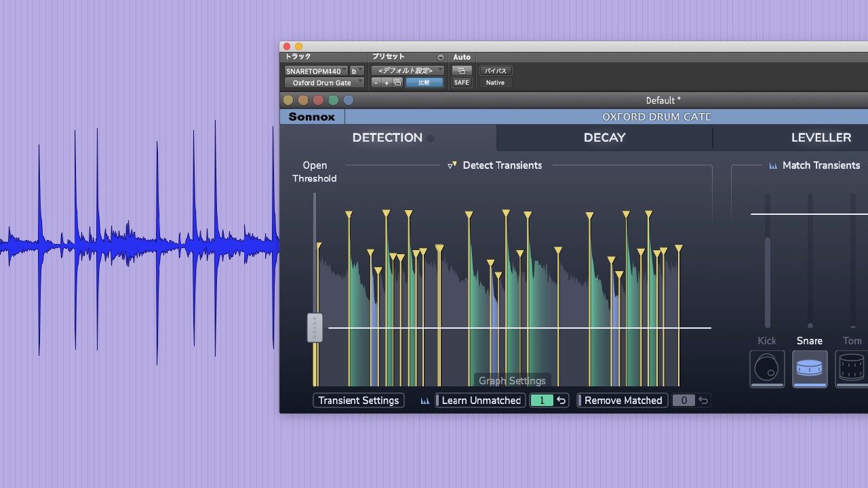Select the Snare drum type icon
Image resolution: width=868 pixels, height=488 pixels.
click(x=810, y=369)
